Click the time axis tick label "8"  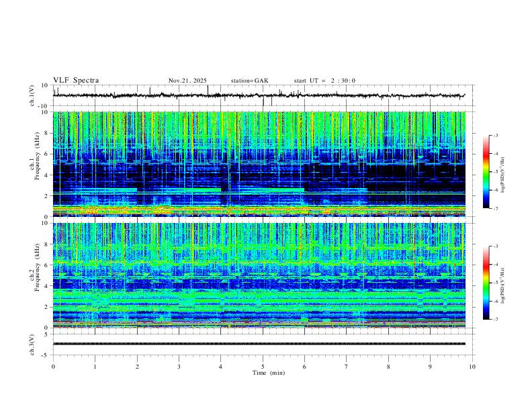[388, 367]
